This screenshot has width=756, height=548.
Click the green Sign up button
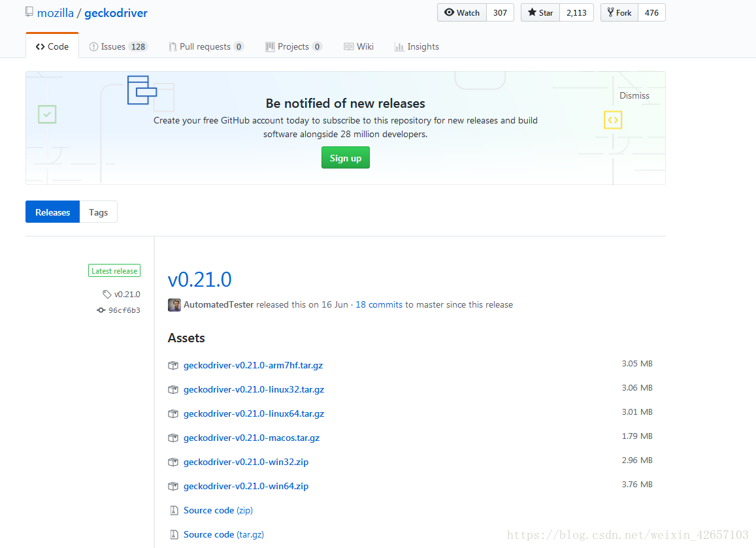345,157
